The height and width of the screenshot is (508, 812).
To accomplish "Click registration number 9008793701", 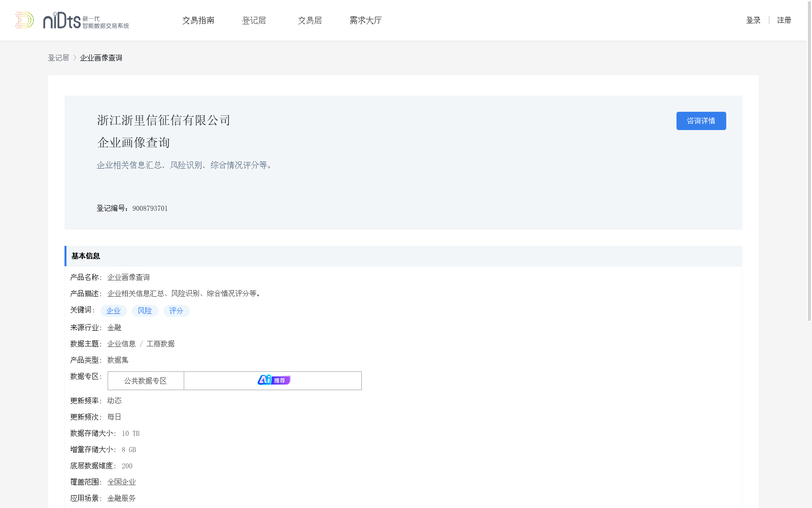I will coord(150,208).
